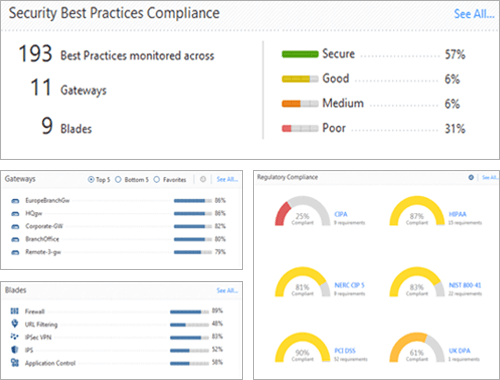Image resolution: width=500 pixels, height=380 pixels.
Task: Click the IPS shield blade icon
Action: click(x=15, y=350)
